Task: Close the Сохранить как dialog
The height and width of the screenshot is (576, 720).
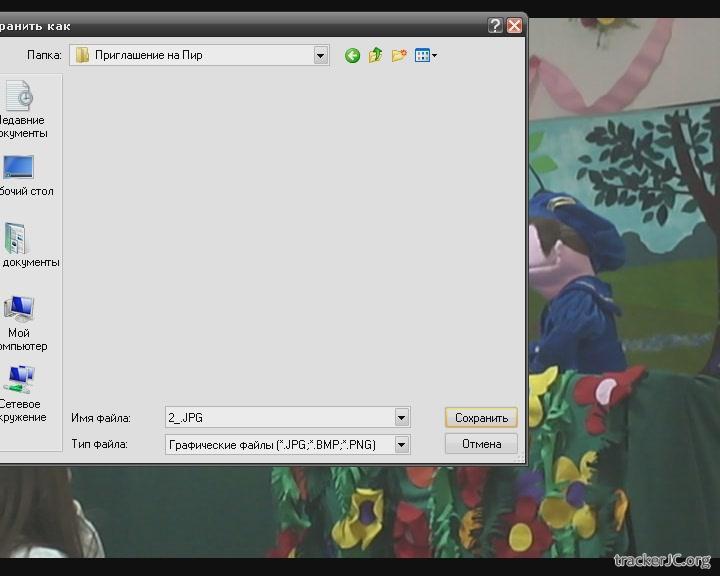Action: [514, 26]
